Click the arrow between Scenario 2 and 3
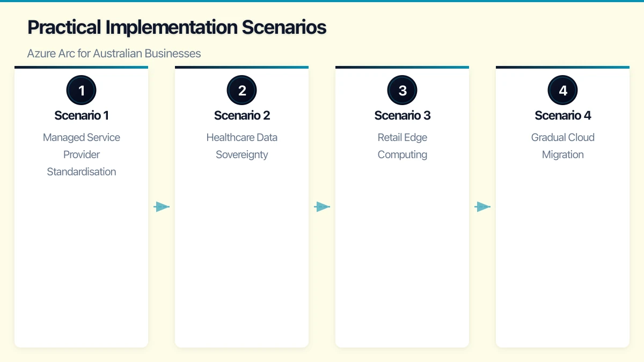 coord(322,206)
